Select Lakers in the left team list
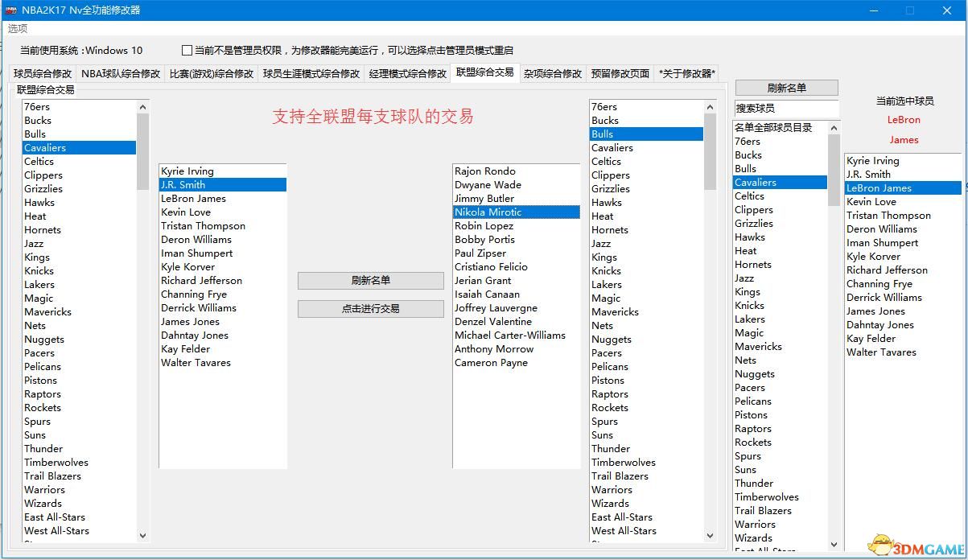Image resolution: width=968 pixels, height=560 pixels. click(x=79, y=285)
